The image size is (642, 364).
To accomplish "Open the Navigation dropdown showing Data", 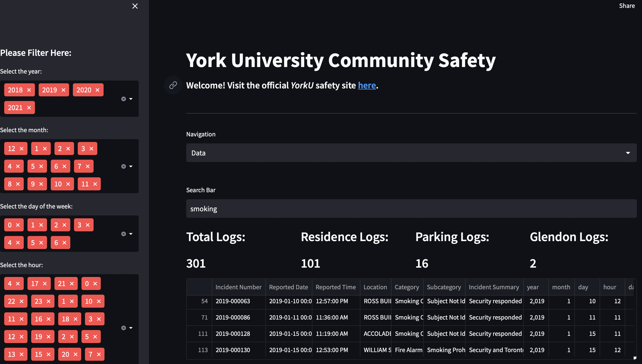I will (411, 153).
